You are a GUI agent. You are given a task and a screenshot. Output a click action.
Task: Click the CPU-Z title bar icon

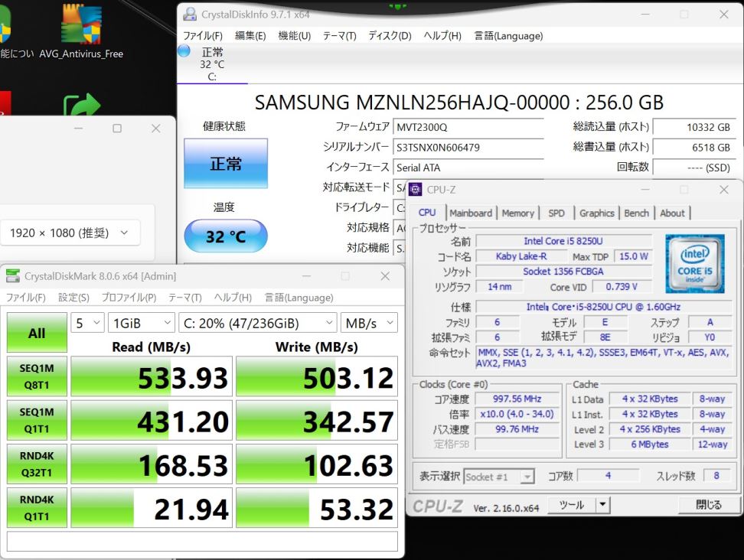coord(415,190)
